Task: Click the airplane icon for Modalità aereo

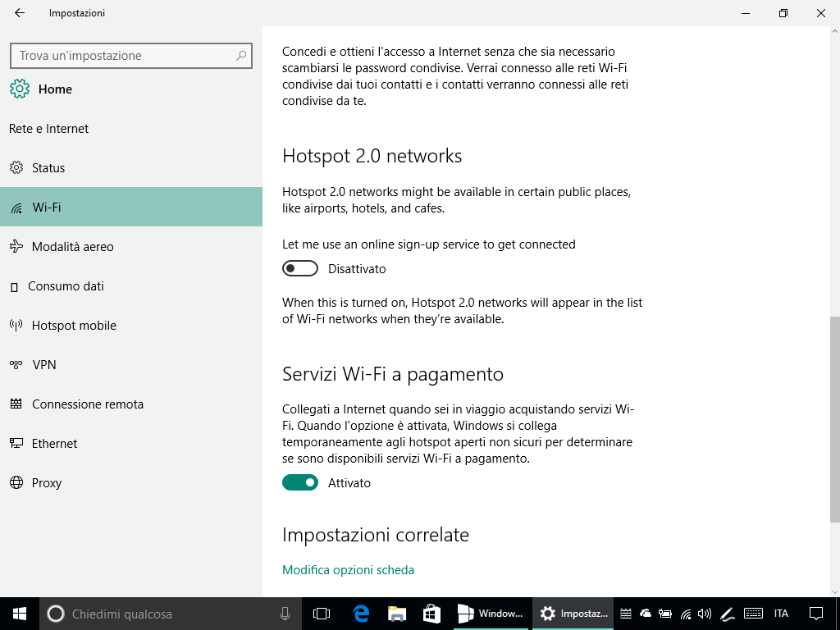Action: point(16,246)
